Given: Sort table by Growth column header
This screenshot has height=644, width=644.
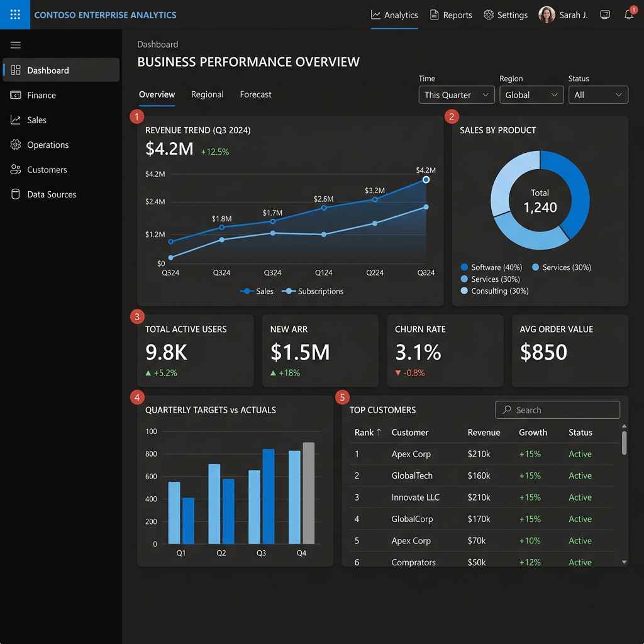Looking at the screenshot, I should (x=533, y=432).
